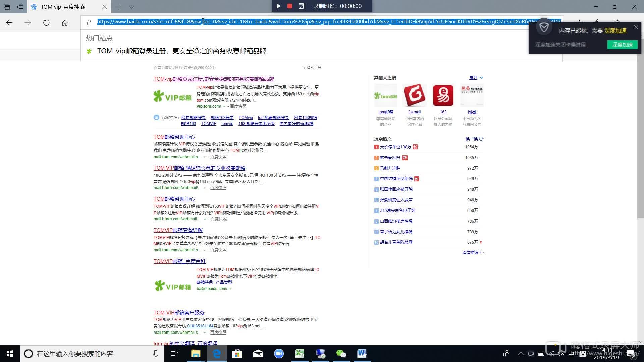Open TOM-VIP邮箱客户服务 result
Image resolution: width=644 pixels, height=362 pixels.
point(179,313)
